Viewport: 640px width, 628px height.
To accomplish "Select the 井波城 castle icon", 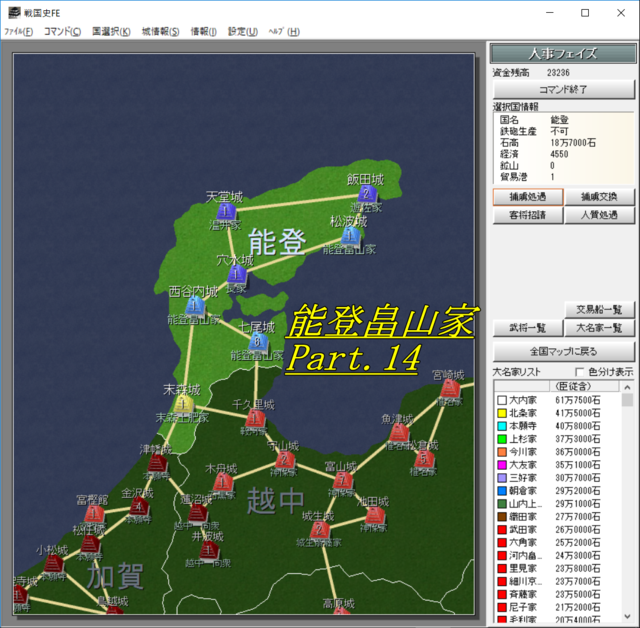I will pyautogui.click(x=209, y=550).
